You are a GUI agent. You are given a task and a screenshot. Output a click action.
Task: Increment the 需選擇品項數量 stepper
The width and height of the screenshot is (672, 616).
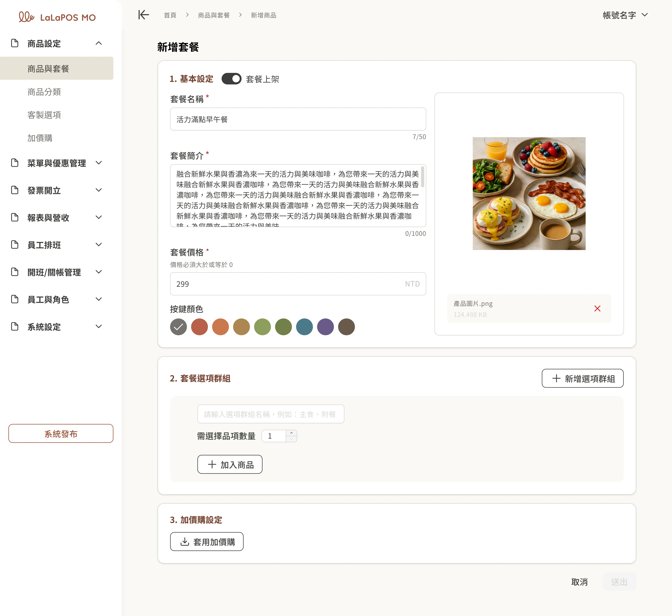tap(291, 433)
